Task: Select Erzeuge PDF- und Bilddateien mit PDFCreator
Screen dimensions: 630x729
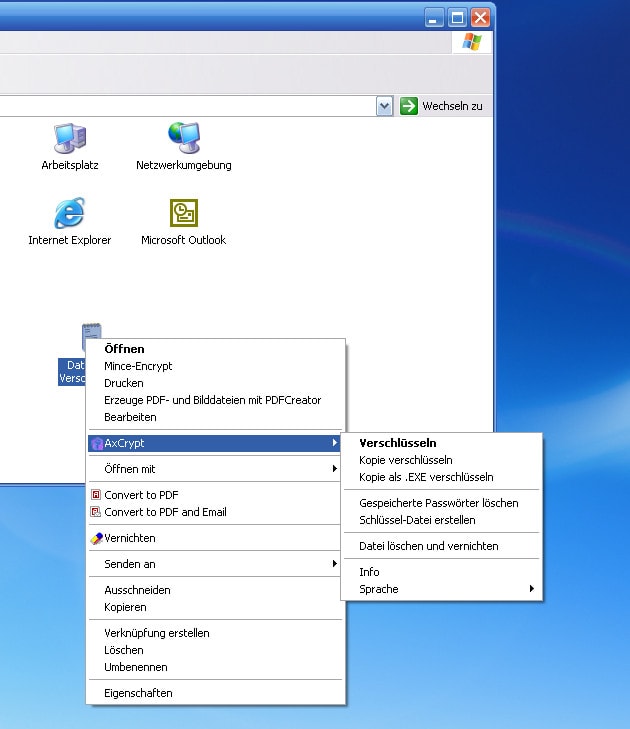Action: tap(214, 400)
